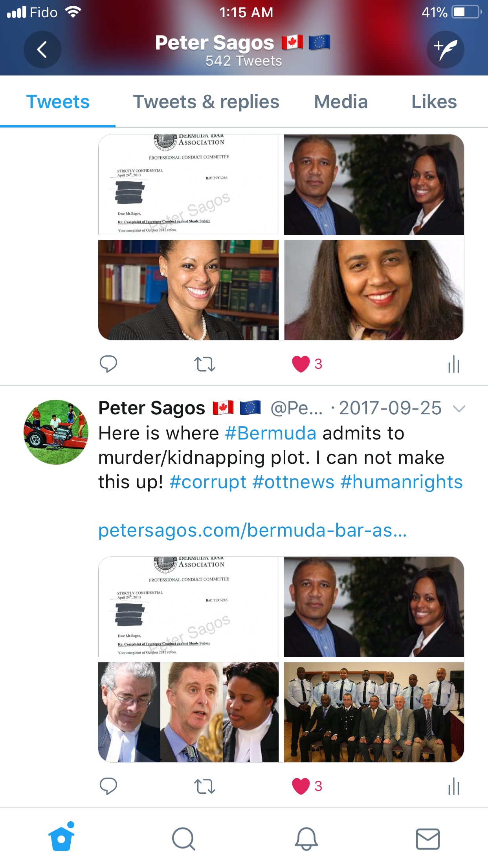Open the Search tab in bottom bar
488x868 pixels.
click(x=183, y=839)
